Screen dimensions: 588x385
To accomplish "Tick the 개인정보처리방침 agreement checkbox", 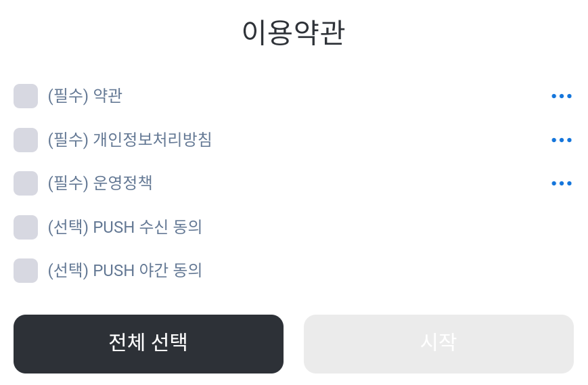I will pos(26,140).
